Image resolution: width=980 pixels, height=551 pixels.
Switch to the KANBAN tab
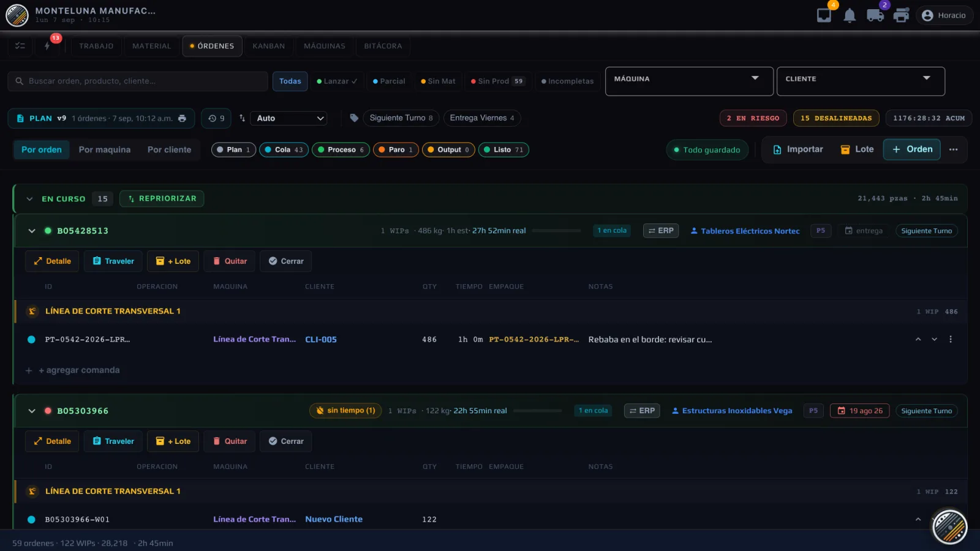[x=269, y=46]
